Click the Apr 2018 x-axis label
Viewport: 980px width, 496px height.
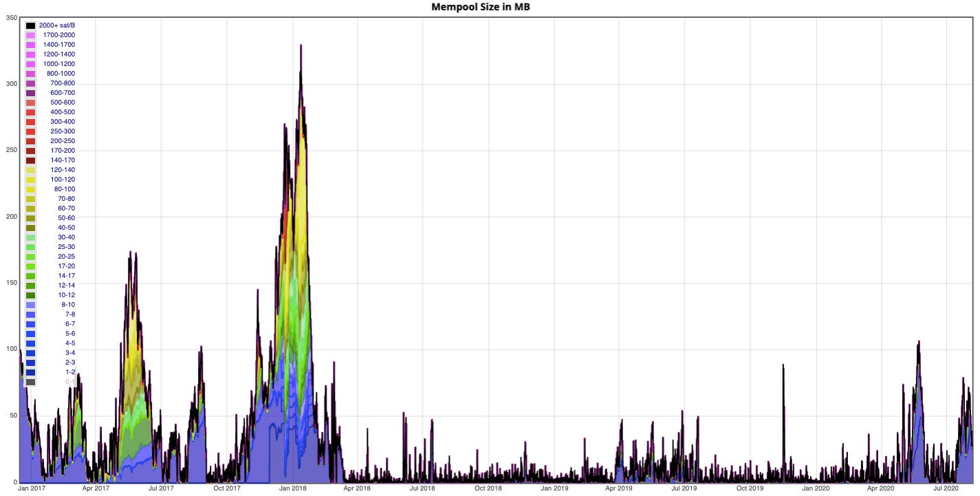click(357, 488)
